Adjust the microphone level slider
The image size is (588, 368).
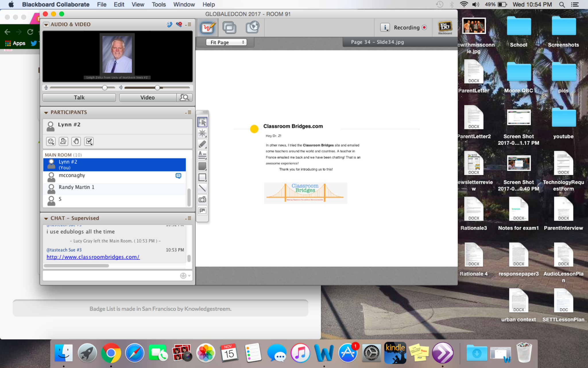click(105, 88)
